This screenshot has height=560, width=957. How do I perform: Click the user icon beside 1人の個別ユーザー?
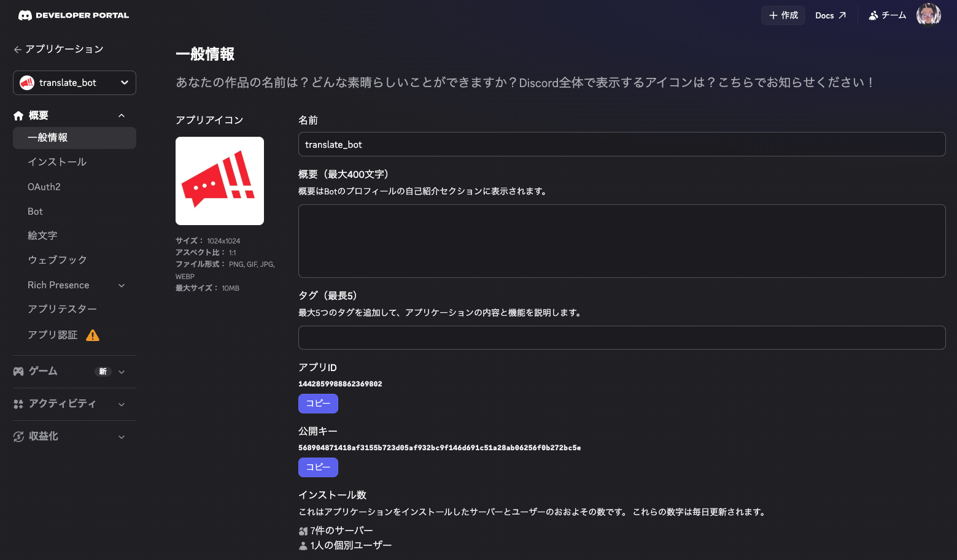(x=303, y=546)
